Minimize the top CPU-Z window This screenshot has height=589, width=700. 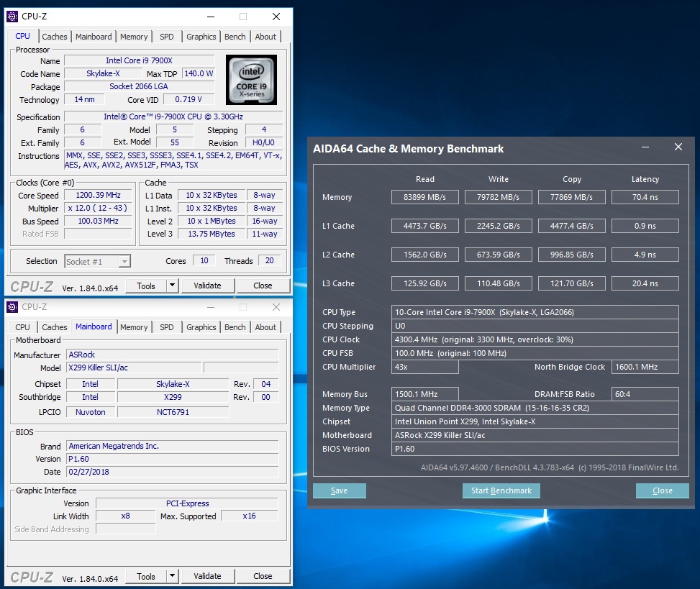[212, 17]
